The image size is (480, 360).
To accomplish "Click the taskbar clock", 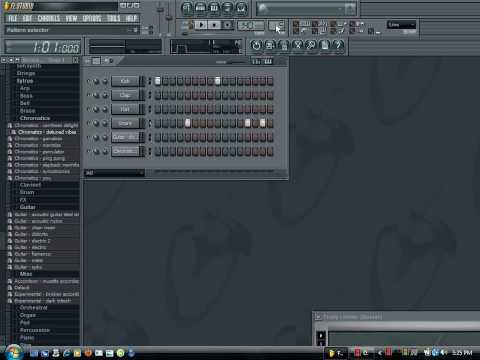I will point(462,353).
